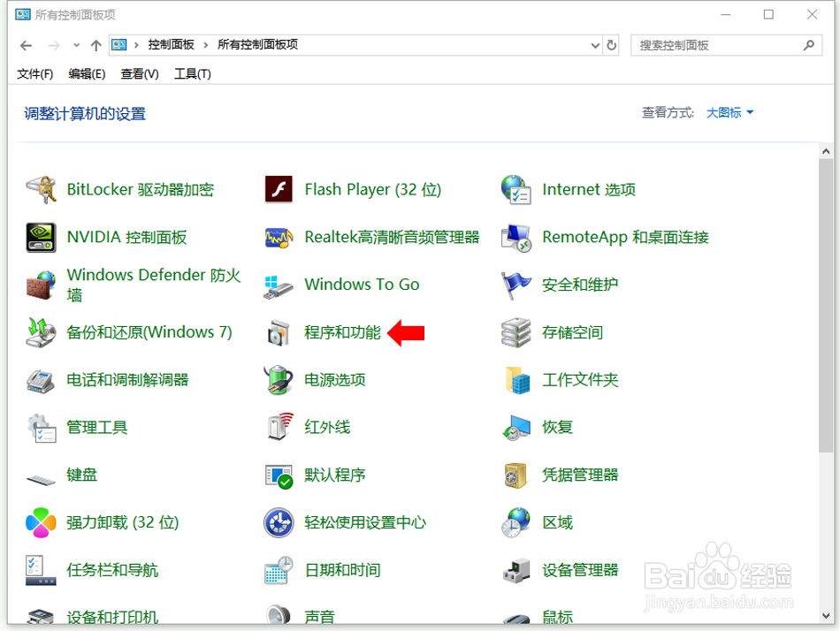
Task: Expand the 大图标 view mode dropdown
Action: (729, 112)
